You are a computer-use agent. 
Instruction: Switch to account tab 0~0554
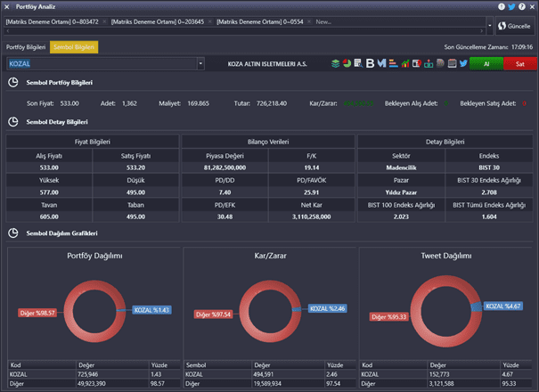[260, 21]
